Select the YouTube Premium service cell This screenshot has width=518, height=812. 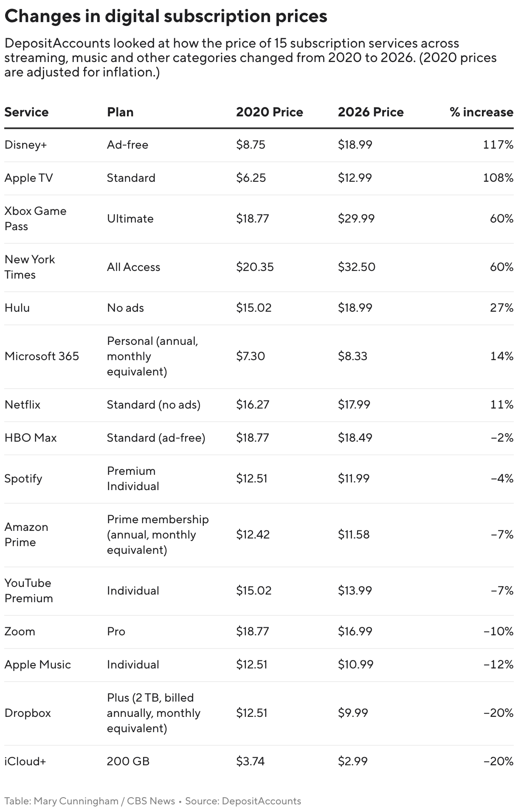tap(28, 591)
